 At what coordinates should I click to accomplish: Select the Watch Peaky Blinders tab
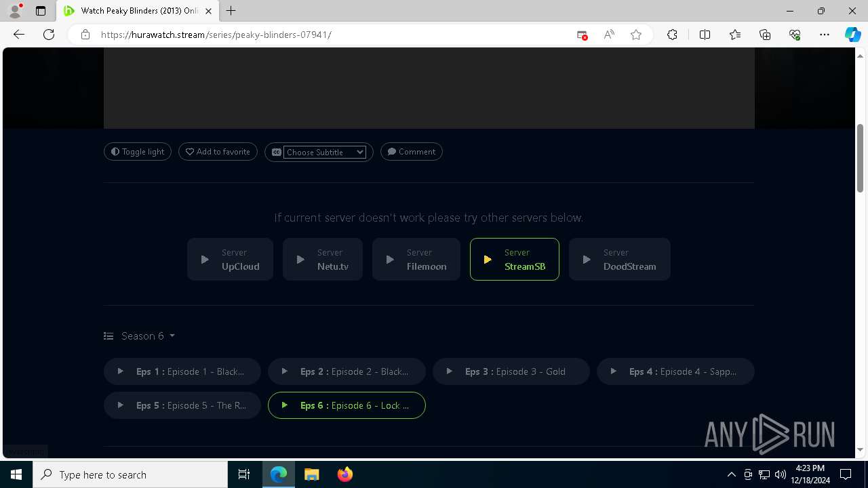[138, 11]
